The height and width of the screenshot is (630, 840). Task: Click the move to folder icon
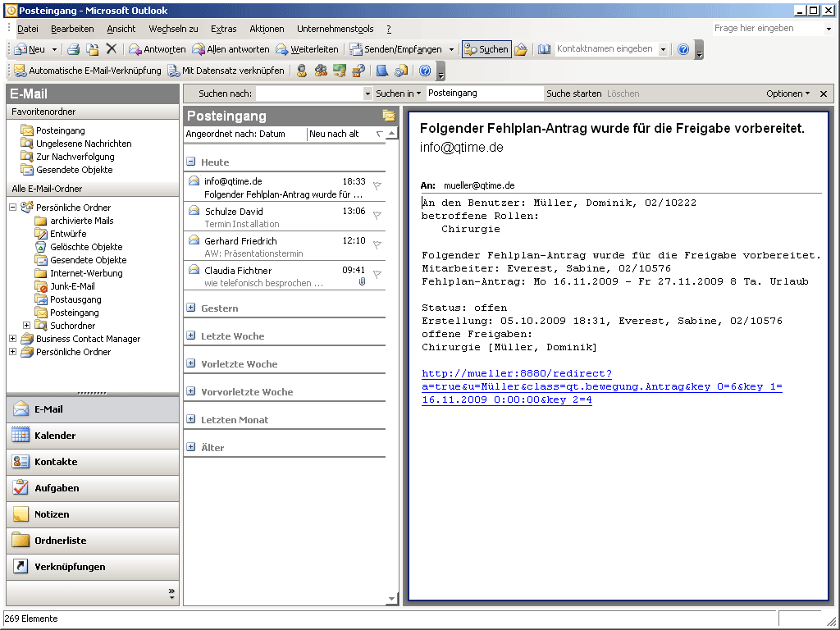[x=93, y=49]
